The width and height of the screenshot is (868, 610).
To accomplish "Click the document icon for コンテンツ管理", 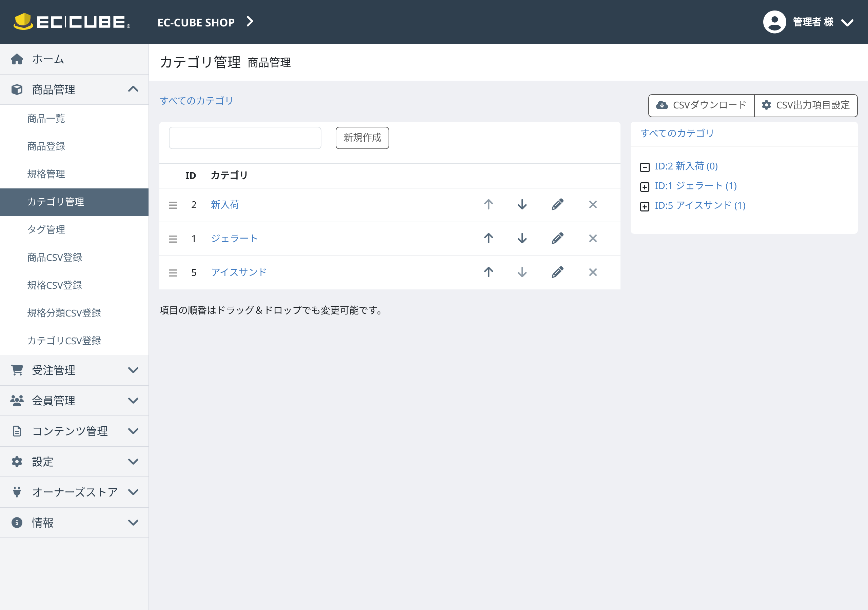I will point(17,431).
